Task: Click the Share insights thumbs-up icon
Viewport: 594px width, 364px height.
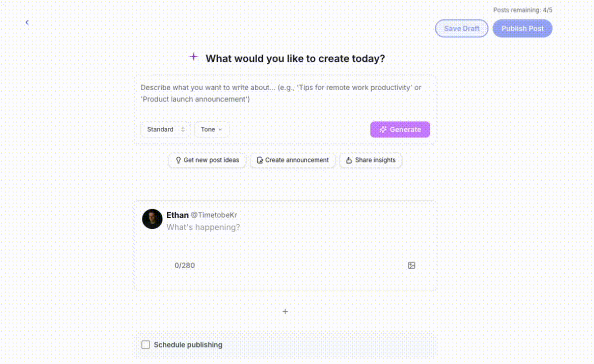Action: 349,160
